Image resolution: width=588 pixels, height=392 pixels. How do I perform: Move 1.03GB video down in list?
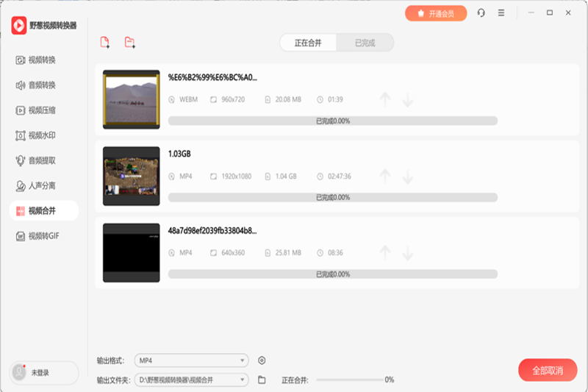coord(407,177)
